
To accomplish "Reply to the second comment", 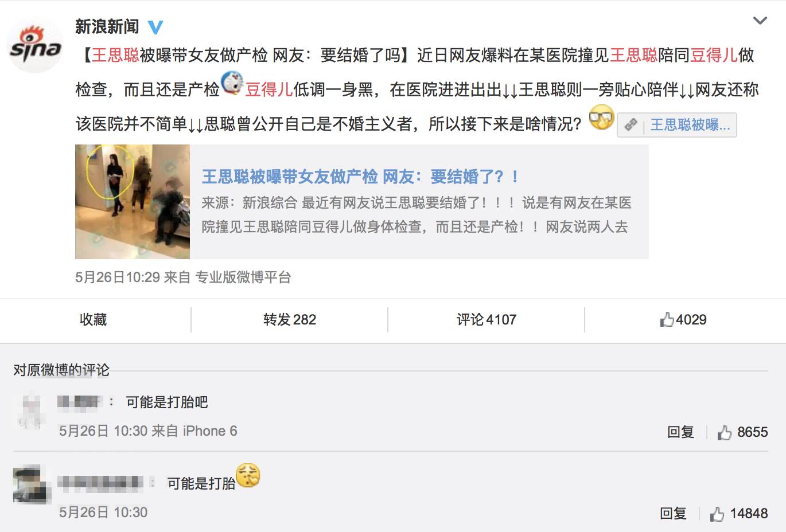I will (x=673, y=514).
